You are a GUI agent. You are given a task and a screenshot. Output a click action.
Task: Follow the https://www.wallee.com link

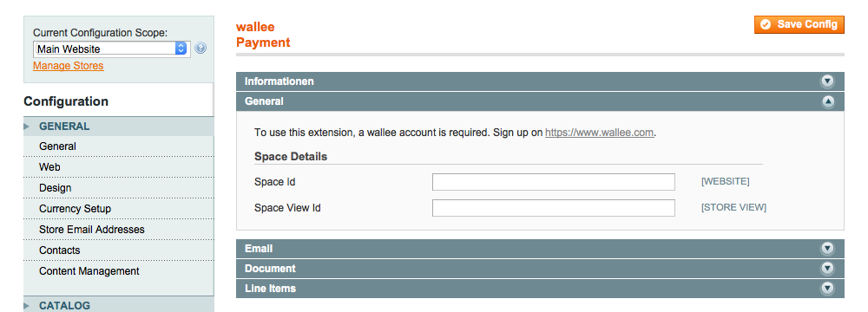click(599, 133)
